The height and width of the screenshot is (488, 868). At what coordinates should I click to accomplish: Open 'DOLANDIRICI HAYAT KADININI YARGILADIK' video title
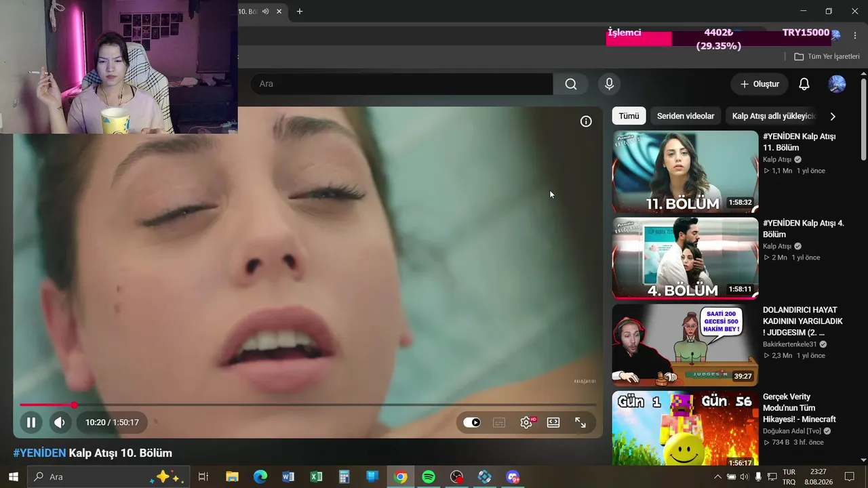point(803,321)
